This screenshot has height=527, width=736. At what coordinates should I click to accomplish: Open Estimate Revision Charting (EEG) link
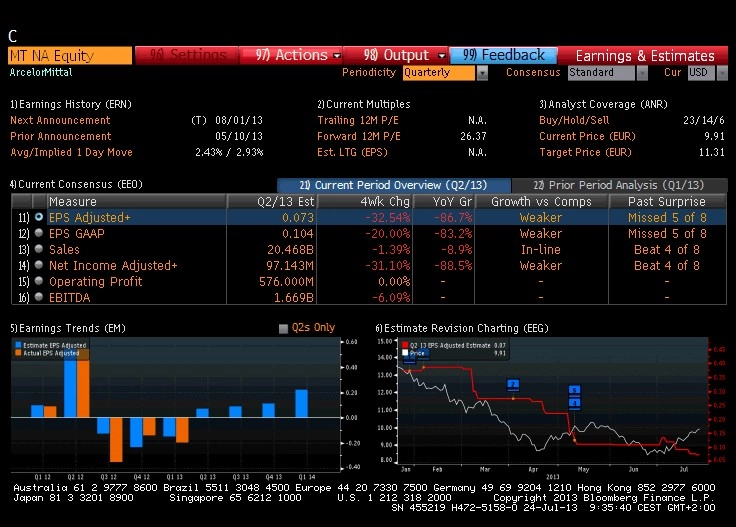[x=462, y=328]
